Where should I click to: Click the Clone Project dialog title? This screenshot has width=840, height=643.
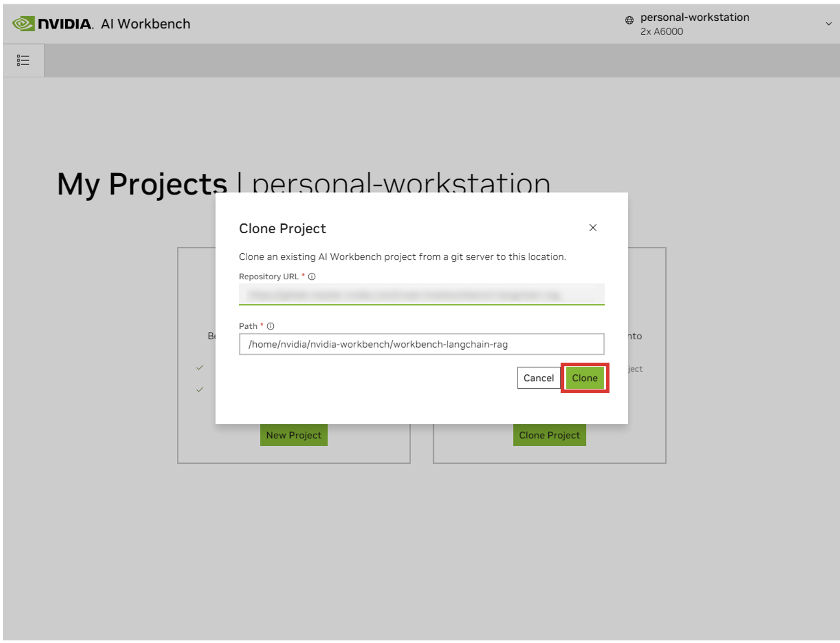point(282,229)
